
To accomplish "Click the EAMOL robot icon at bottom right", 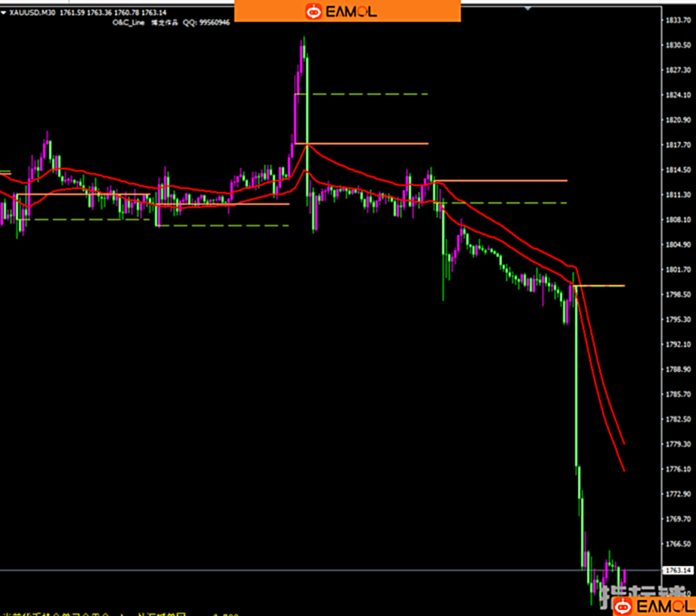I will pos(623,606).
